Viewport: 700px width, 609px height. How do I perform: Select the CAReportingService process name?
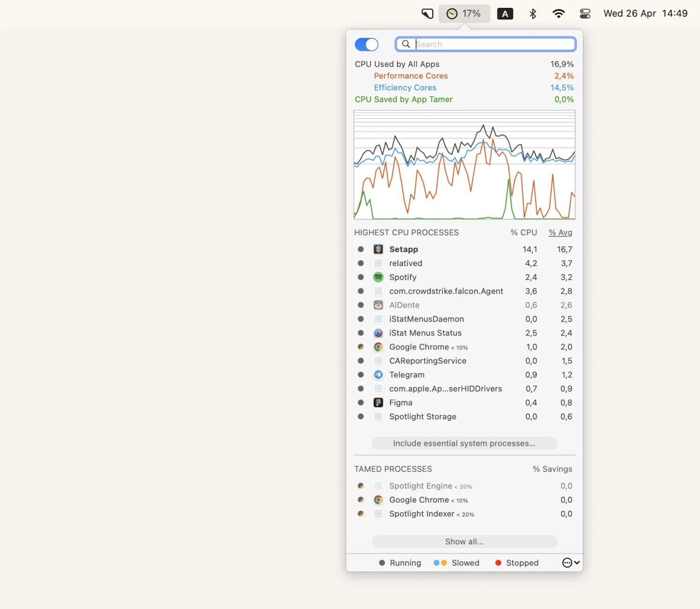[x=428, y=361]
